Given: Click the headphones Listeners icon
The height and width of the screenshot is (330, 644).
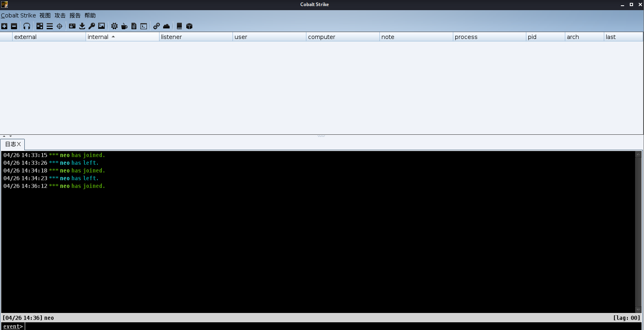Looking at the screenshot, I should tap(27, 26).
